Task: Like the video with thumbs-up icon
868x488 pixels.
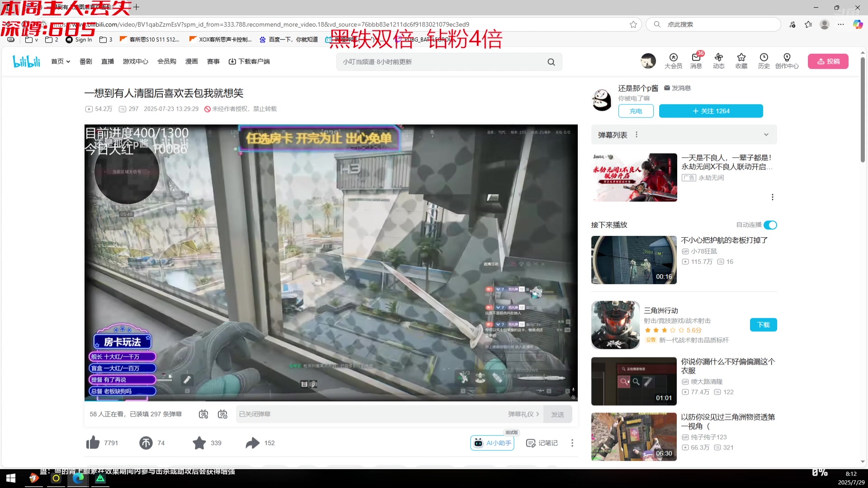Action: (x=93, y=443)
